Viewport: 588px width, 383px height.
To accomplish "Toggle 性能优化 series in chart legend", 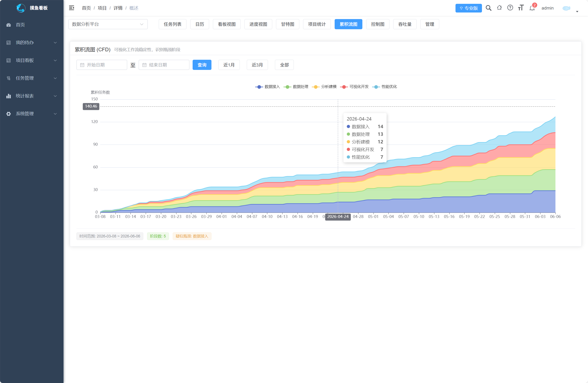I will click(384, 87).
